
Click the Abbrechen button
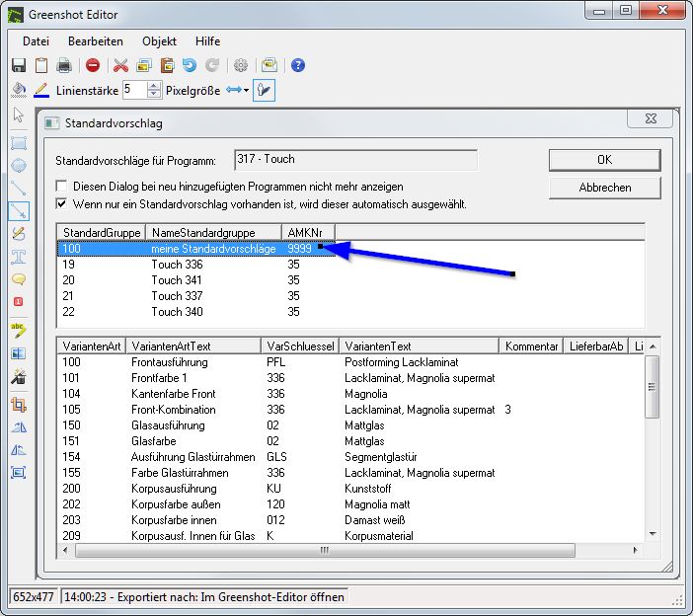tap(604, 188)
